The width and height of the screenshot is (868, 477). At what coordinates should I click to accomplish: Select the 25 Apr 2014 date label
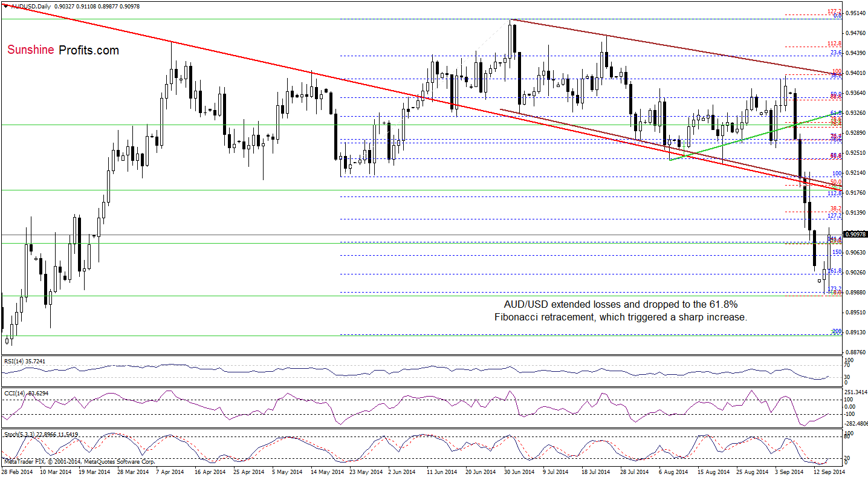(250, 472)
